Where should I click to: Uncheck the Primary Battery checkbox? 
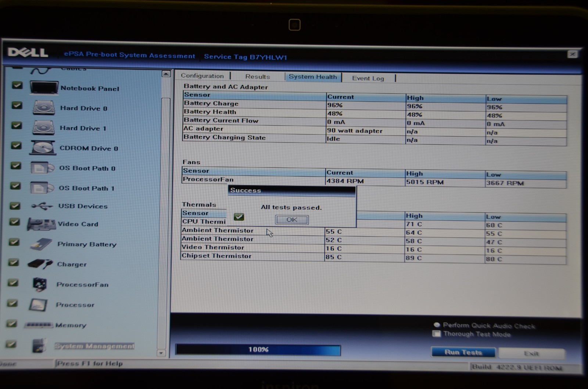coord(14,242)
